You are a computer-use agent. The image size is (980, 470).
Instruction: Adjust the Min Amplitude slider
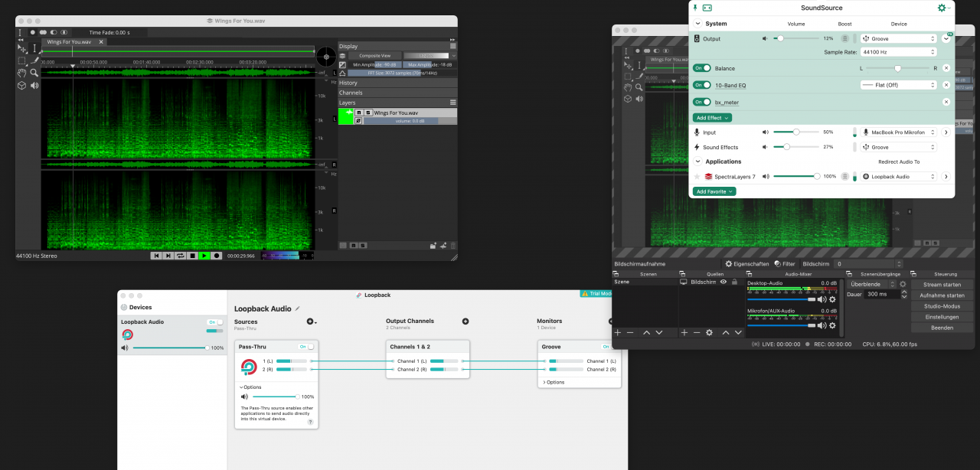point(375,65)
